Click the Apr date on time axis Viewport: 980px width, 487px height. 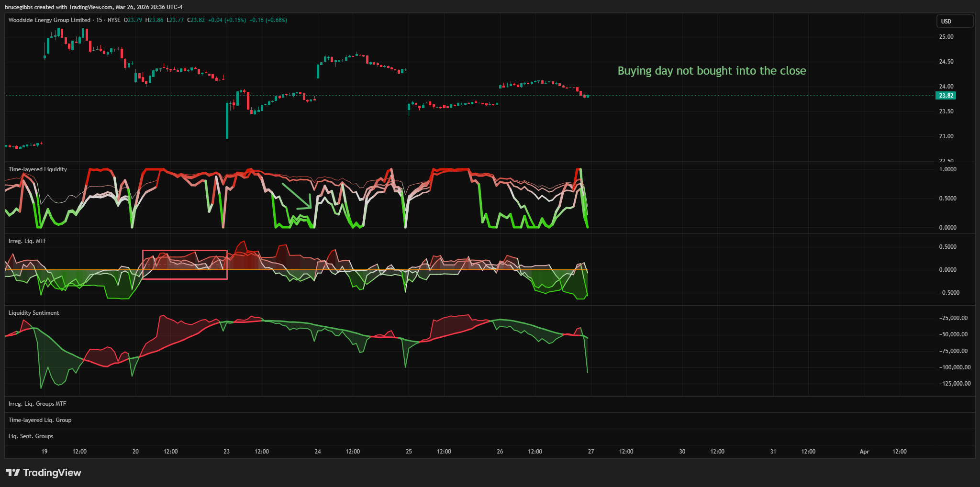(864, 452)
